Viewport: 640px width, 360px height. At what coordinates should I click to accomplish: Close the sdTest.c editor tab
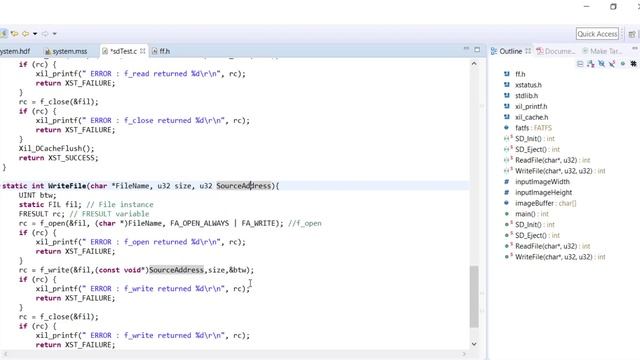coord(142,51)
